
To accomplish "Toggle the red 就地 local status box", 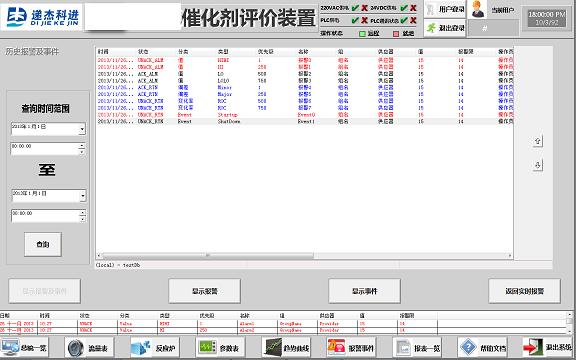I will pyautogui.click(x=396, y=34).
